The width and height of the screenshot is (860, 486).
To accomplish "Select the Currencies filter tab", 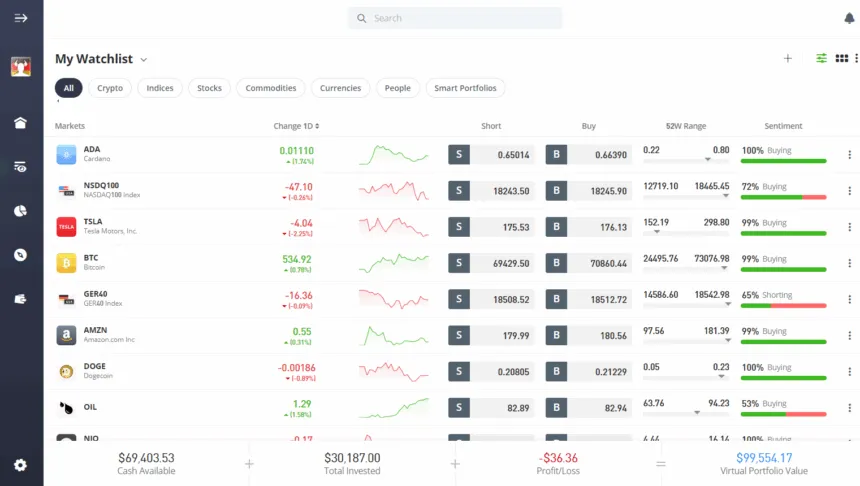I will coord(341,88).
